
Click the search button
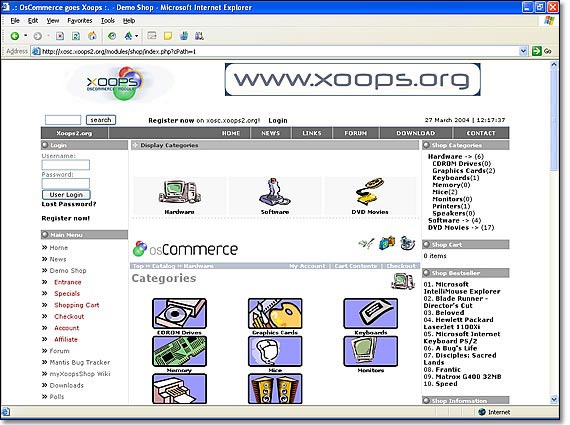(101, 120)
